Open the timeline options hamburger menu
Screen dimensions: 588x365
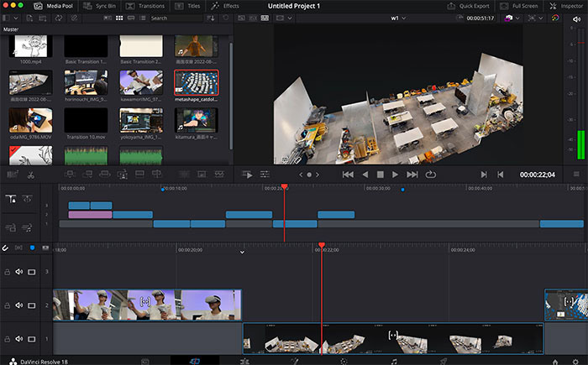click(x=576, y=175)
